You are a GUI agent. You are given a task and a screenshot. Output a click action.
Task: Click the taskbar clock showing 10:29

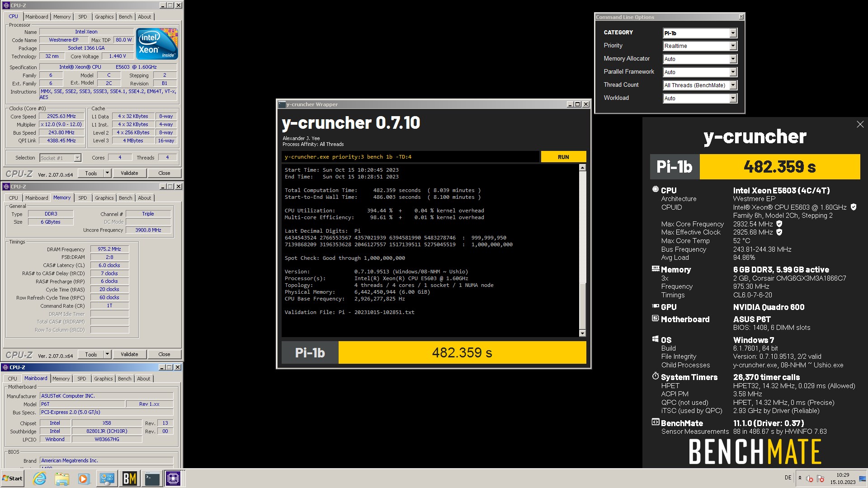(843, 479)
